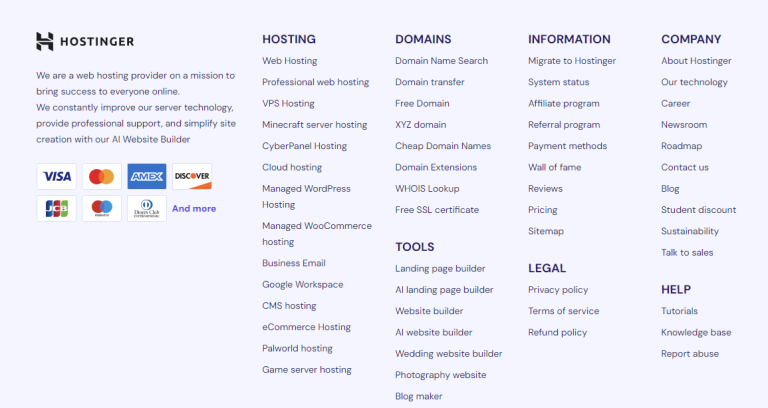Go to Contact us
Screen dimensions: 768x408
pyautogui.click(x=685, y=168)
